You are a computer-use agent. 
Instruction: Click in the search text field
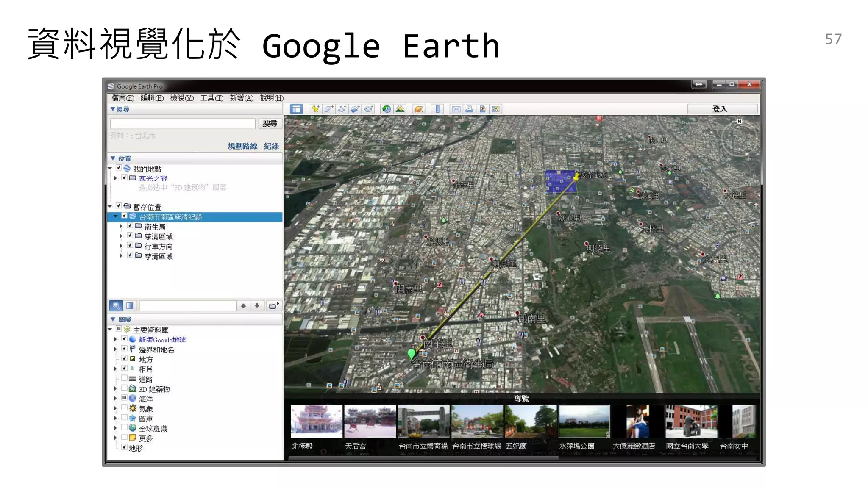183,124
